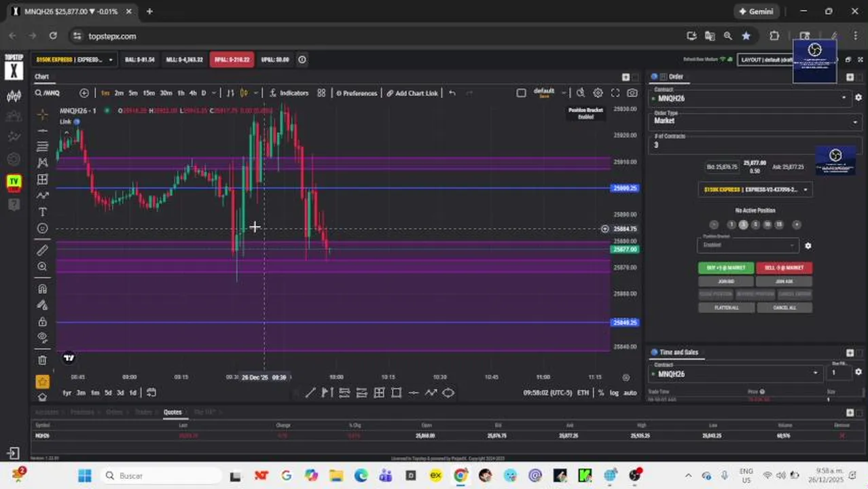Click the FLATTEN ALL button
The image size is (868, 489).
pos(726,308)
